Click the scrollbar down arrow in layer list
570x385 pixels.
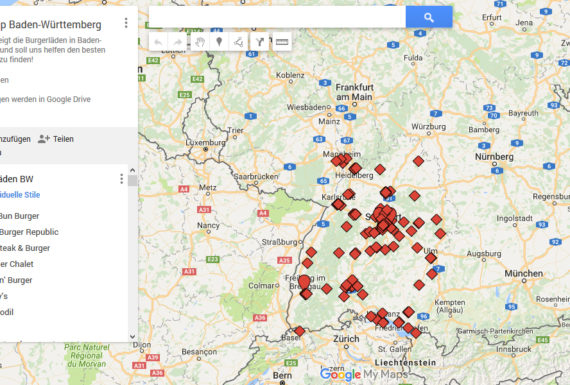[x=132, y=337]
